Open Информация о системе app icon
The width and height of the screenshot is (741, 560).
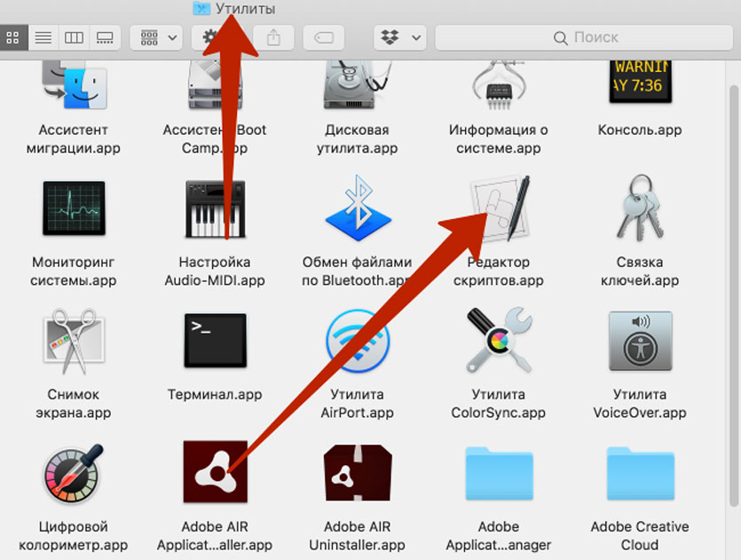click(499, 86)
